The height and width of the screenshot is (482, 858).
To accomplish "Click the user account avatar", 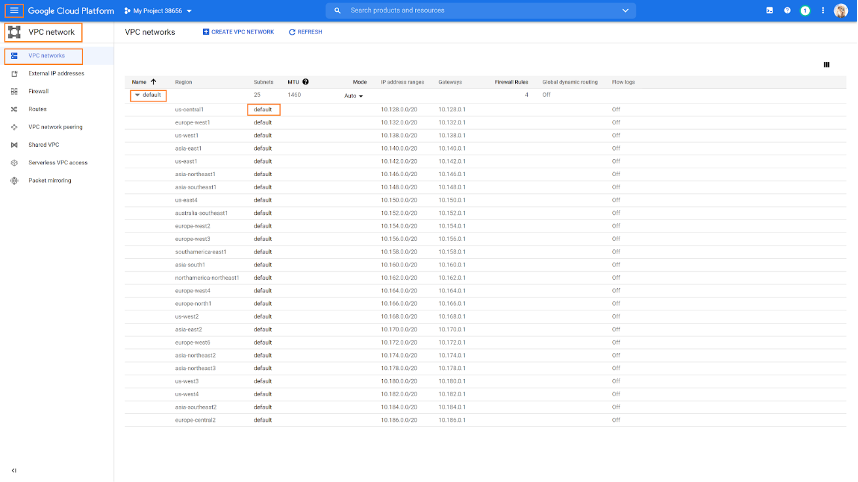I will tap(840, 10).
